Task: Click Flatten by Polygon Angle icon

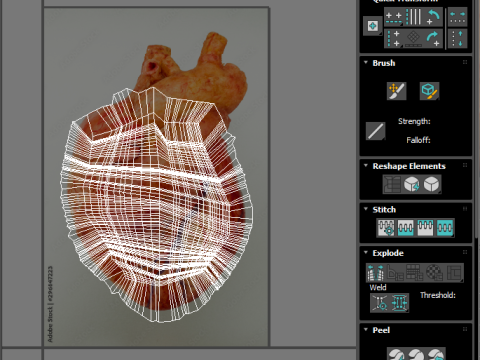Action: [395, 273]
